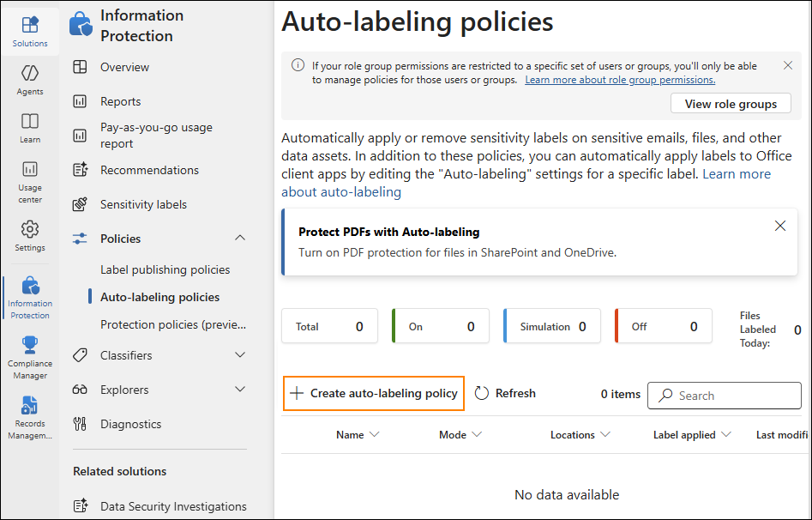Image resolution: width=812 pixels, height=520 pixels.
Task: Click the Pay-as-you-go usage report icon
Action: pyautogui.click(x=80, y=136)
